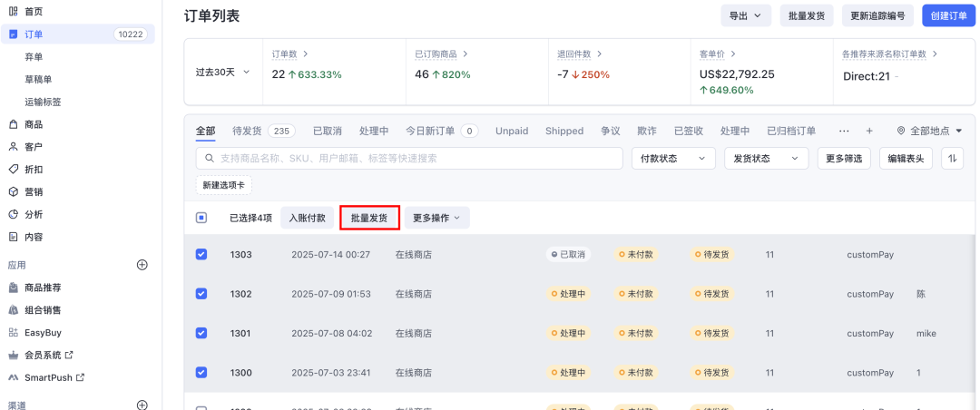The height and width of the screenshot is (410, 980).
Task: Click the 更新追踪编号 button
Action: 878,15
